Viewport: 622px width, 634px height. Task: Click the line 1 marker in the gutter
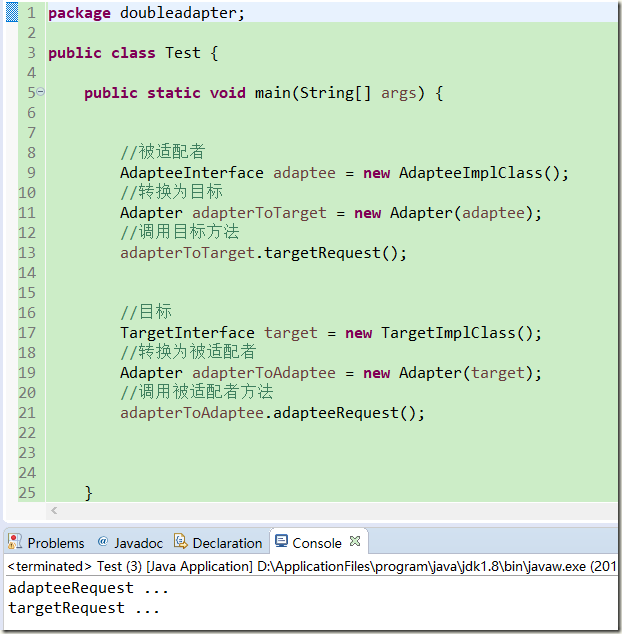12,12
